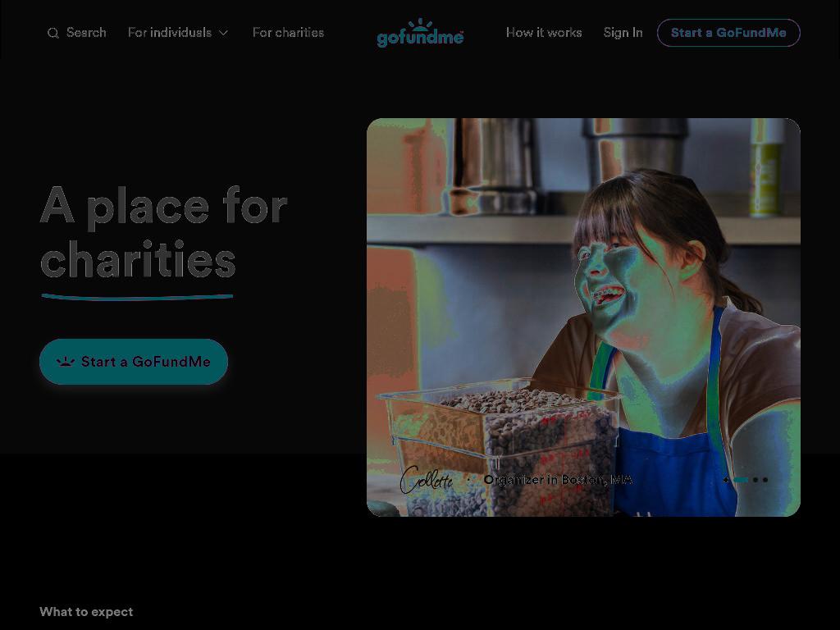
Task: Select the active teal carousel indicator
Action: click(741, 480)
